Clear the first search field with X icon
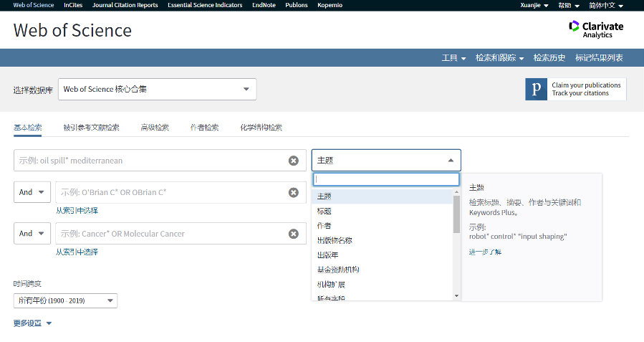Screen dimensions: 644x342 click(293, 161)
